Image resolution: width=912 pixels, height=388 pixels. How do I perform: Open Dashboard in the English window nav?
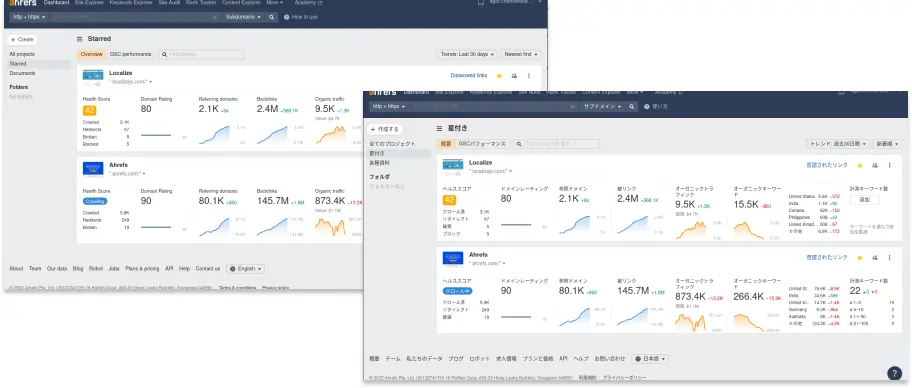coord(56,3)
